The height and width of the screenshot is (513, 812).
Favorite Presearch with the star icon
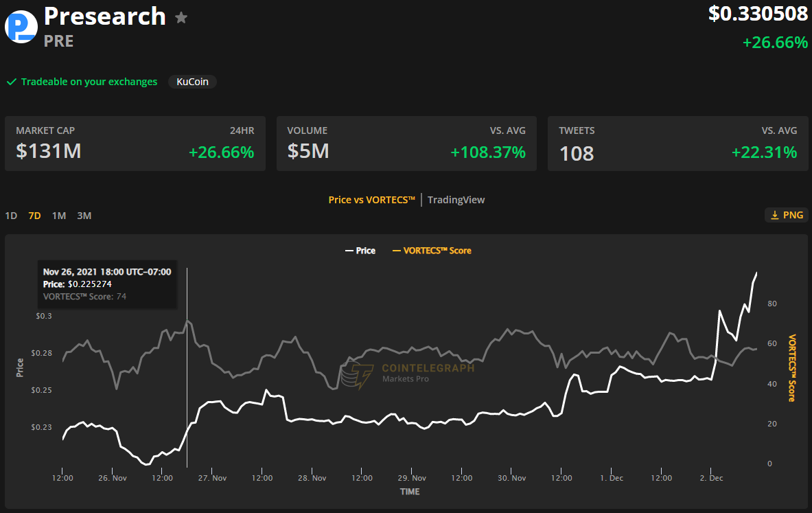click(181, 18)
